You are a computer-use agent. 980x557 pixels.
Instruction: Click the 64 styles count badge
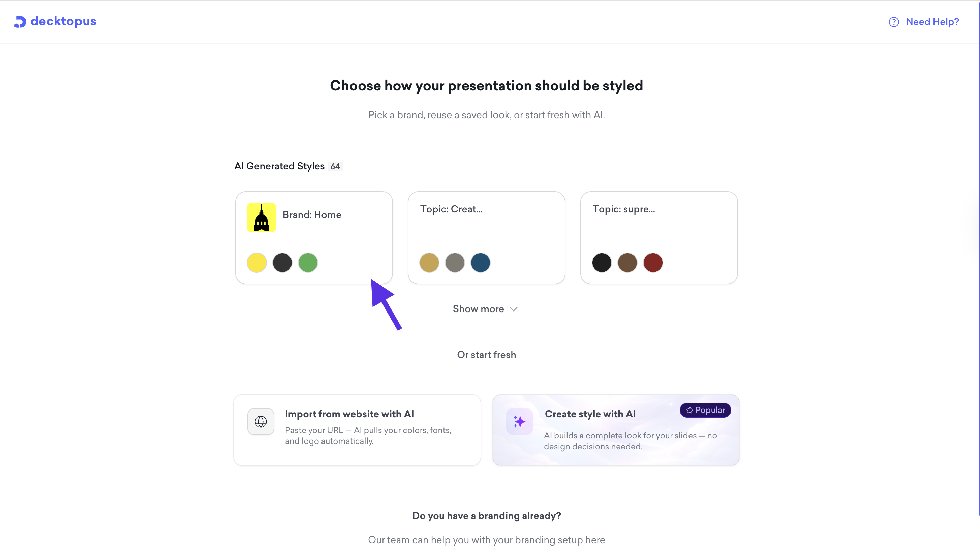pos(335,166)
